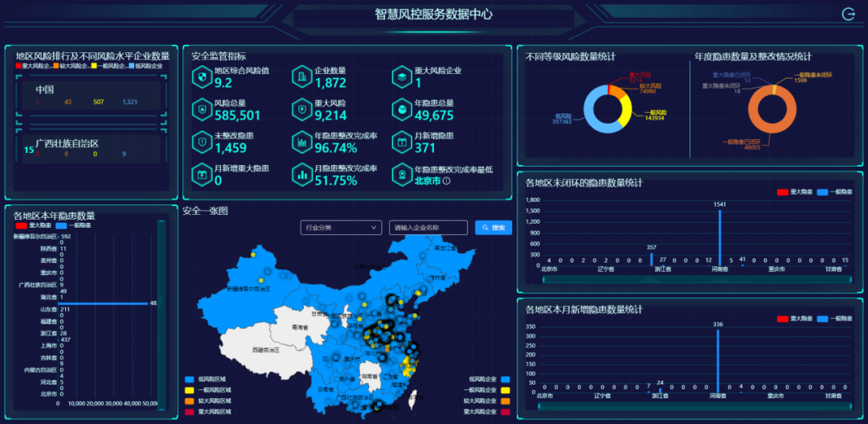Click the chart icon beside 年隐患整改完成率
The width and height of the screenshot is (868, 424).
pyautogui.click(x=301, y=142)
